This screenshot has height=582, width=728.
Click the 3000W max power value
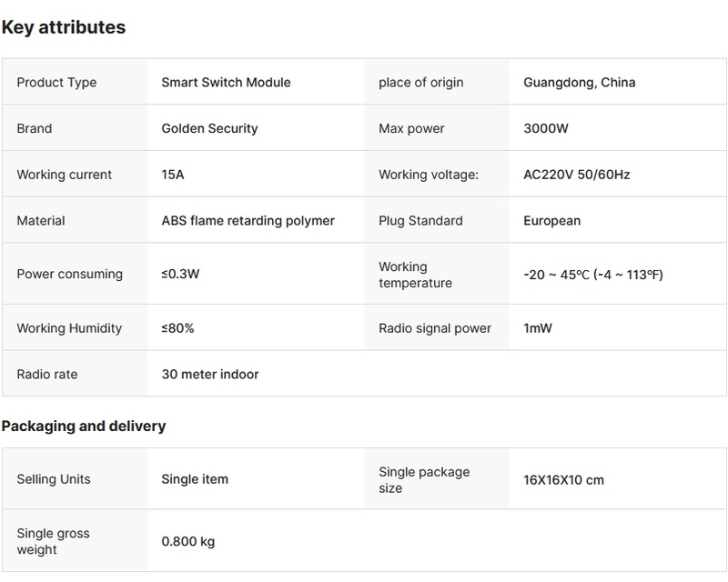[x=546, y=129]
